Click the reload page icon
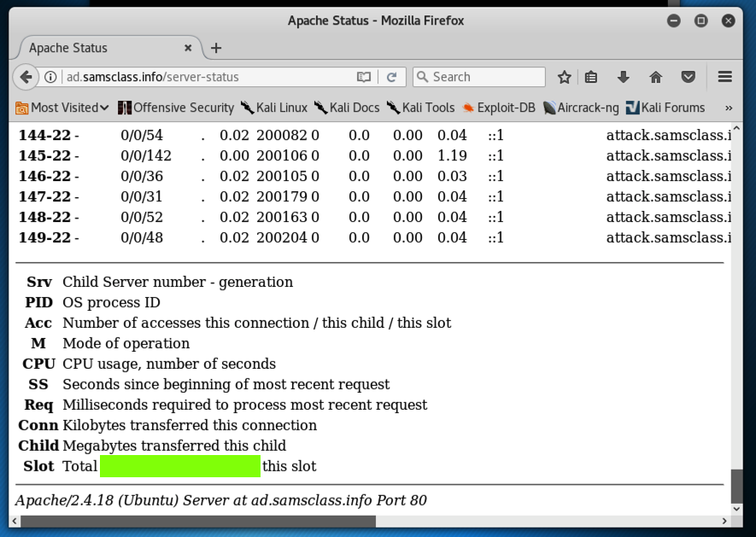Screen dimensions: 756x537 [x=391, y=77]
